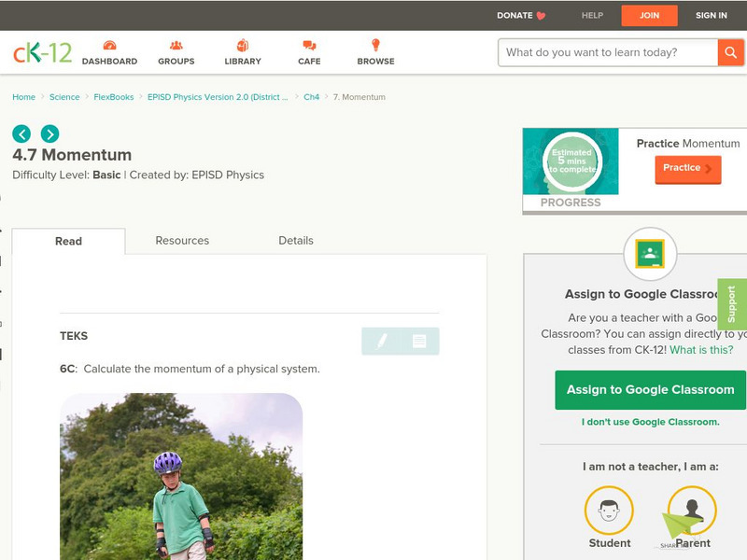Click the "7. Momentum" breadcrumb text
747x560 pixels.
coord(359,97)
